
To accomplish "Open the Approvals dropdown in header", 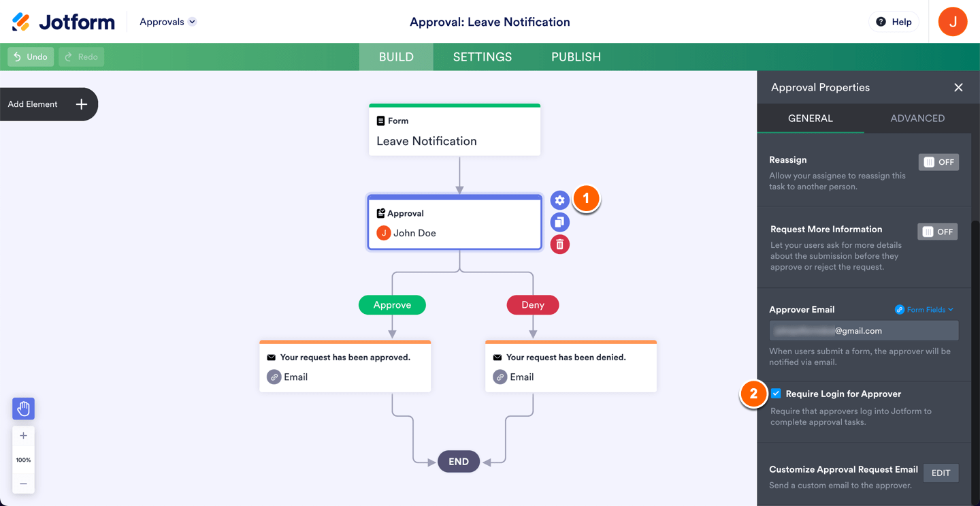I will (x=167, y=22).
